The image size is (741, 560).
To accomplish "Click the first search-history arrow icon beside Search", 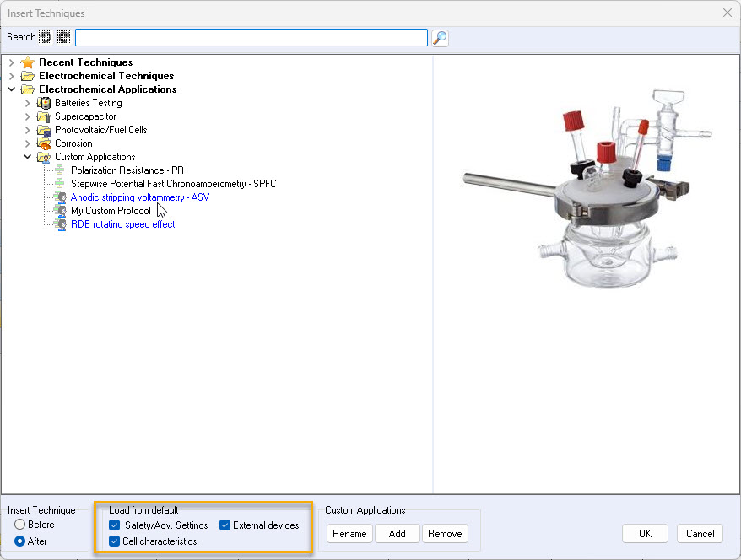I will (x=46, y=37).
